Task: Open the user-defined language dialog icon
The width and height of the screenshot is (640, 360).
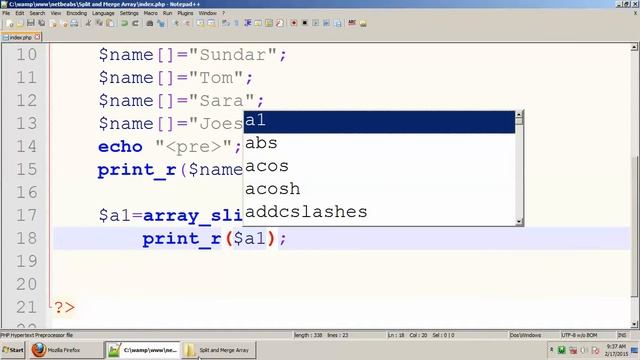Action: click(x=258, y=23)
